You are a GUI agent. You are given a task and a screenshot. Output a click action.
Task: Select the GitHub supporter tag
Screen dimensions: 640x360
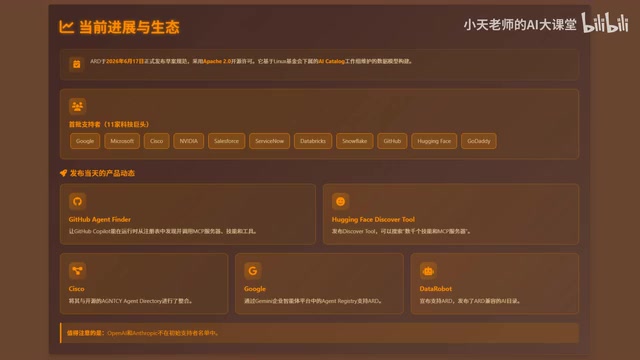click(x=392, y=141)
